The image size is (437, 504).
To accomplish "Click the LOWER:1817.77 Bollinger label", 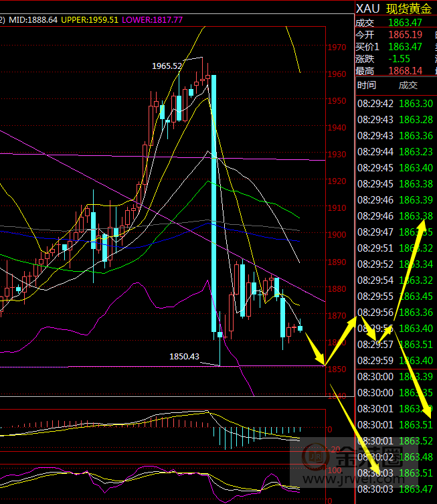I will tap(153, 20).
